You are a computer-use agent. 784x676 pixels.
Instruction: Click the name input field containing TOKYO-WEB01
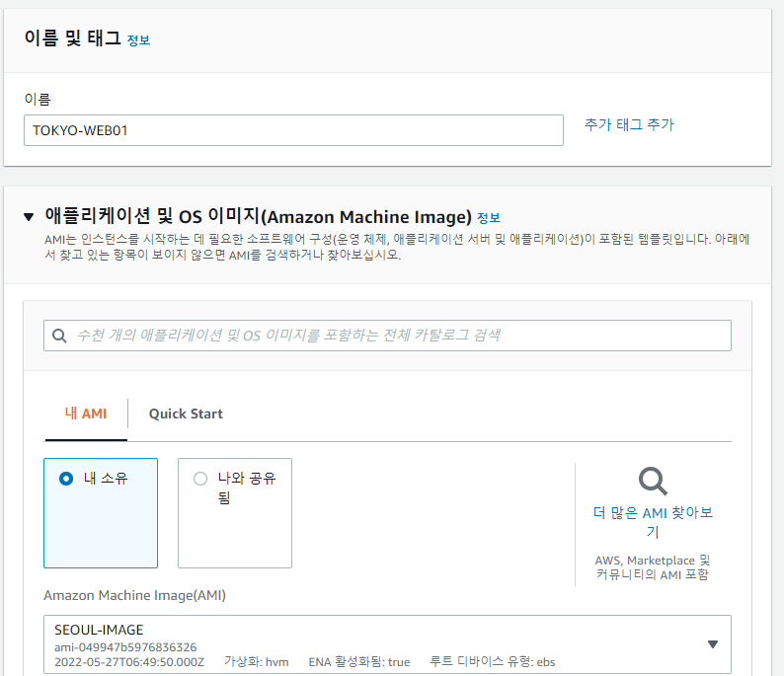click(x=293, y=130)
